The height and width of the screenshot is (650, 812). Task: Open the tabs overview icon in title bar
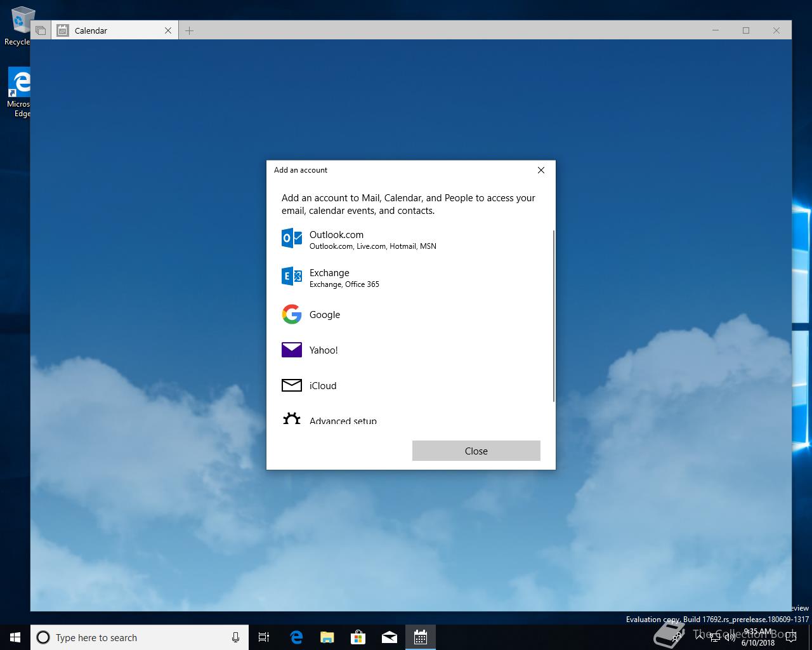(x=41, y=30)
